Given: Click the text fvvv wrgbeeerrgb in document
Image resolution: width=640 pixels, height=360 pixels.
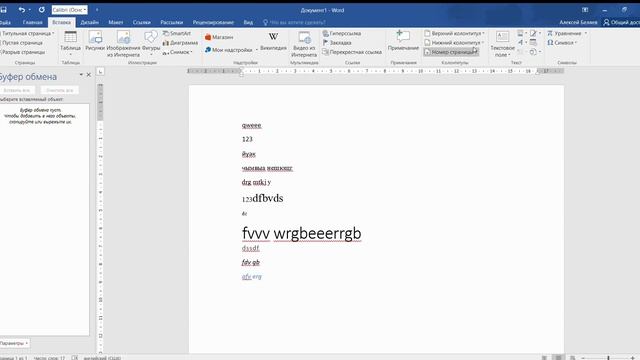Looking at the screenshot, I should (302, 233).
